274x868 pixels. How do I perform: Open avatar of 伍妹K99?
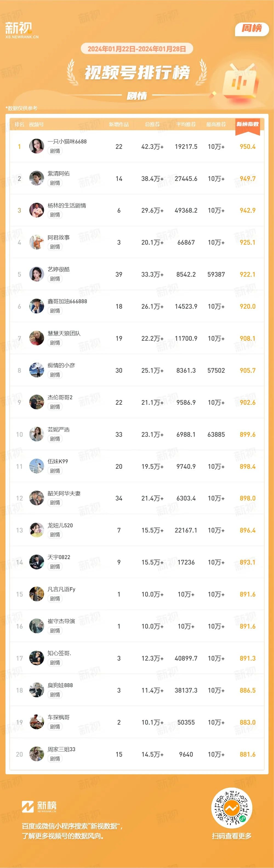point(36,466)
